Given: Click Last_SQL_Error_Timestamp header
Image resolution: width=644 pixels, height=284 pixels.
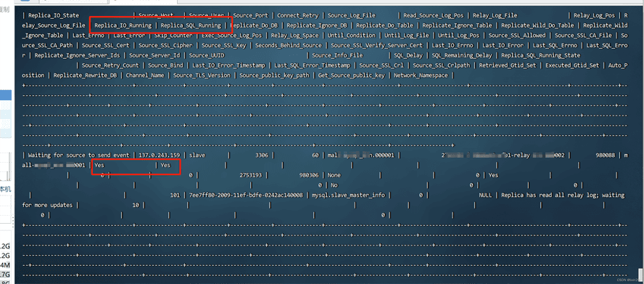Looking at the screenshot, I should [312, 65].
